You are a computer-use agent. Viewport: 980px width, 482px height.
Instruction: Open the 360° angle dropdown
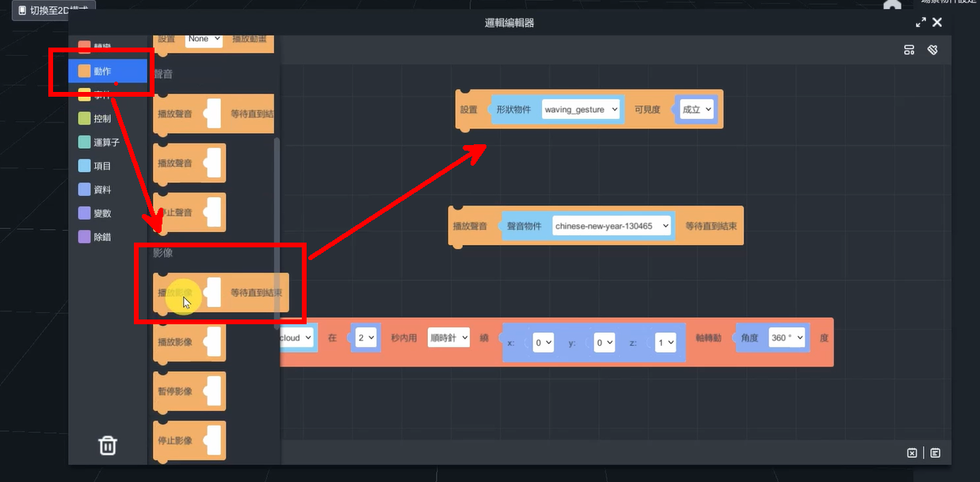[787, 338]
